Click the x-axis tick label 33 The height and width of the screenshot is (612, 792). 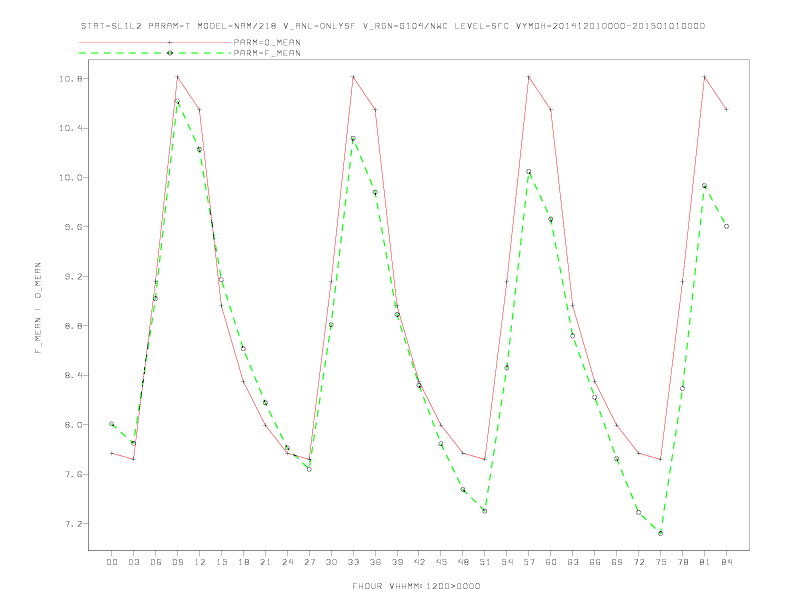point(353,562)
